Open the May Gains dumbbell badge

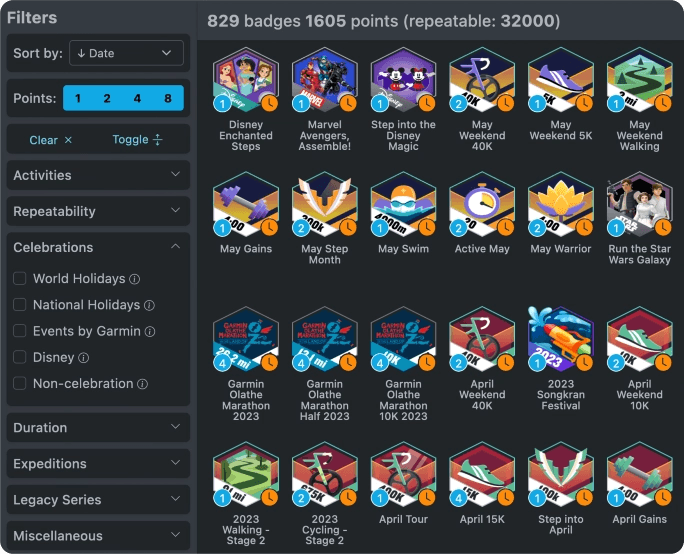click(x=246, y=204)
